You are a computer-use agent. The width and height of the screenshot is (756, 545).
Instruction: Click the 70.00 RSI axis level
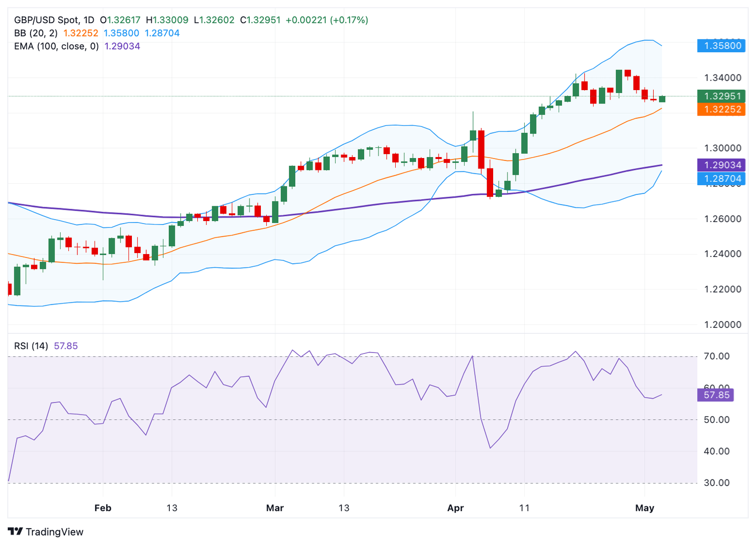717,356
